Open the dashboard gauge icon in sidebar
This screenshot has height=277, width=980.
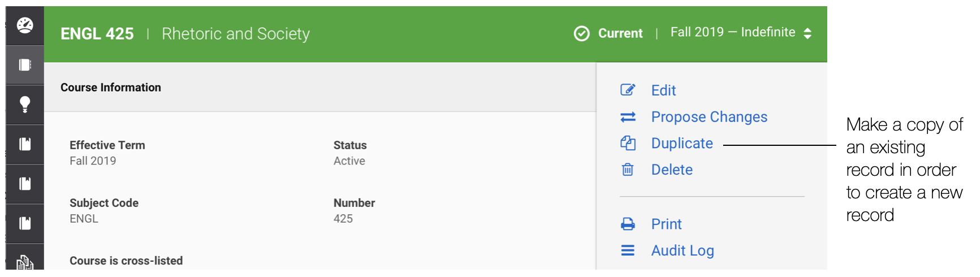tap(25, 25)
